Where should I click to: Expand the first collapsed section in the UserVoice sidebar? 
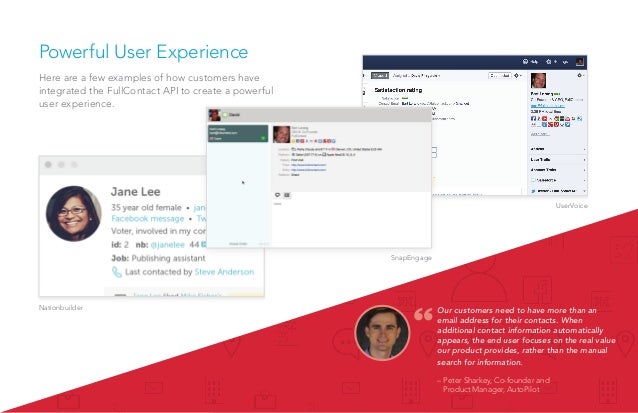click(558, 149)
